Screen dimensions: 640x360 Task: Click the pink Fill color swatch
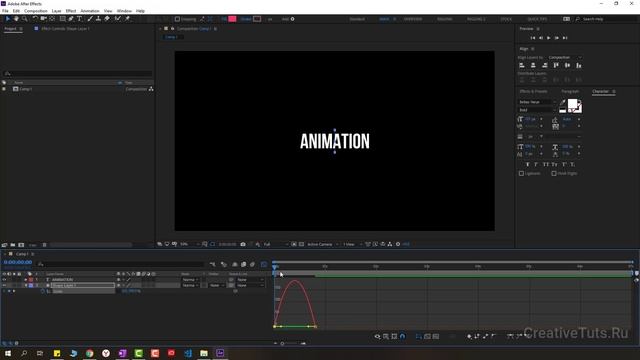tap(232, 19)
